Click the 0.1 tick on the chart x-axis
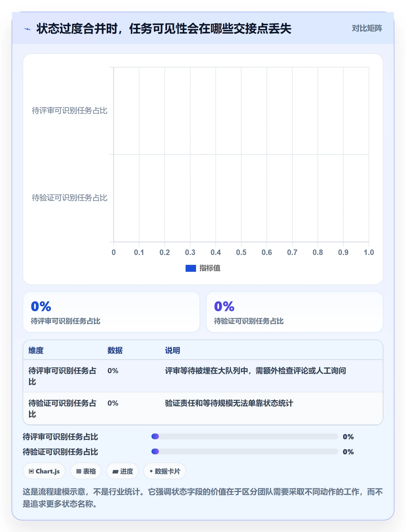 [139, 252]
